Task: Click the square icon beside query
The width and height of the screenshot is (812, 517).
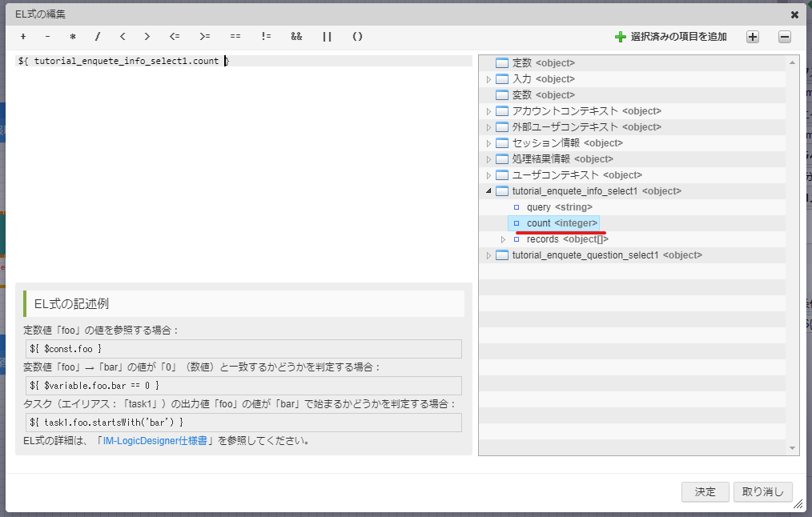Action: (x=517, y=207)
